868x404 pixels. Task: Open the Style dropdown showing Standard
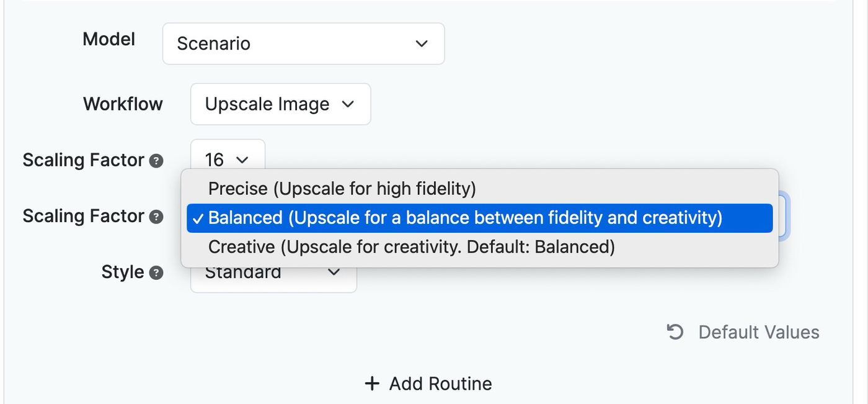[x=273, y=277]
